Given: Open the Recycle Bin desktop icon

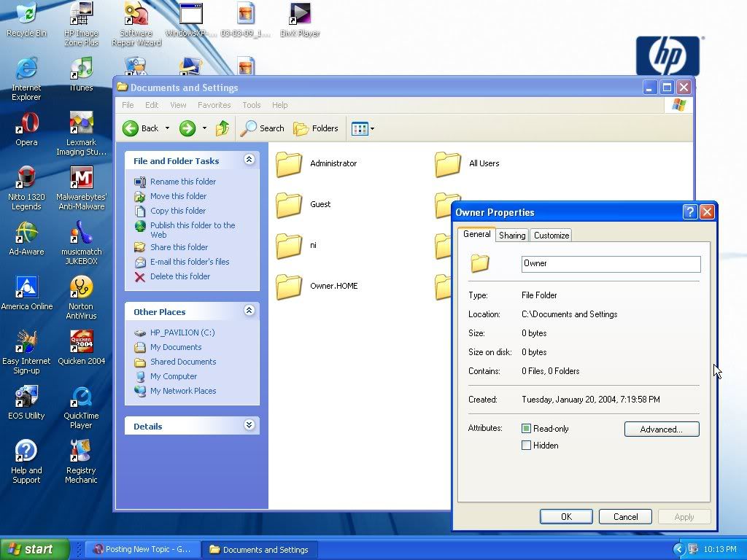Looking at the screenshot, I should (x=27, y=19).
